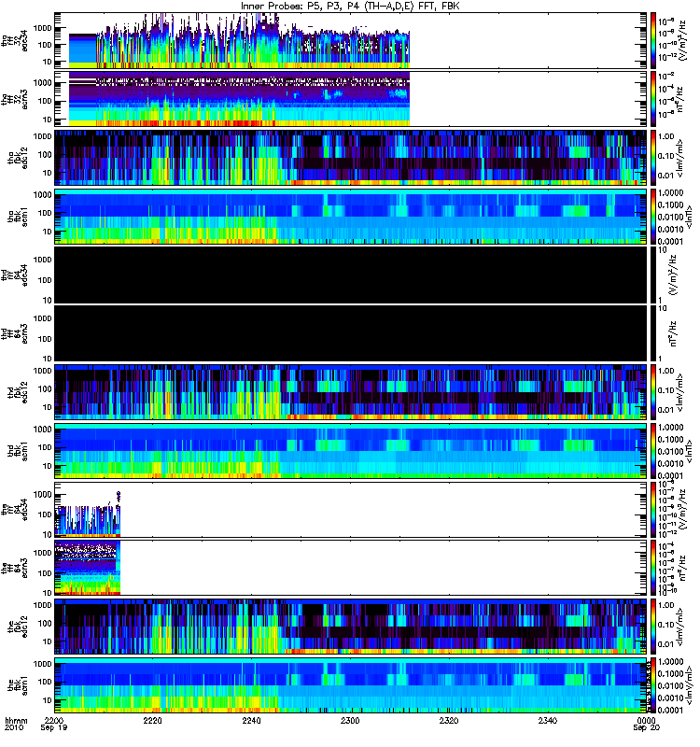700x747 pixels.
Task: Click the 'the fff 64 edc34' y-axis label
Action: pyautogui.click(x=15, y=509)
